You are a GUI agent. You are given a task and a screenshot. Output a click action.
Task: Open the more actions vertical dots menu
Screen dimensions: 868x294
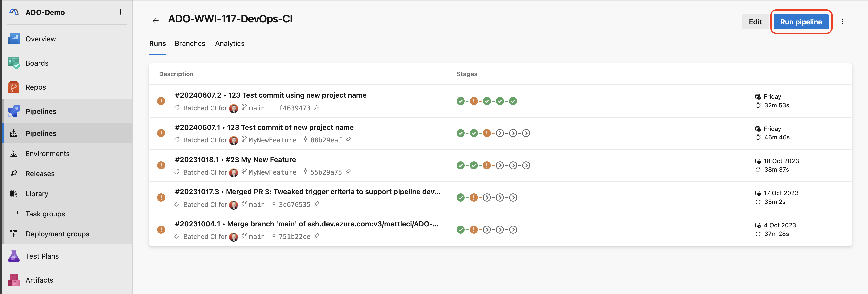pyautogui.click(x=842, y=22)
